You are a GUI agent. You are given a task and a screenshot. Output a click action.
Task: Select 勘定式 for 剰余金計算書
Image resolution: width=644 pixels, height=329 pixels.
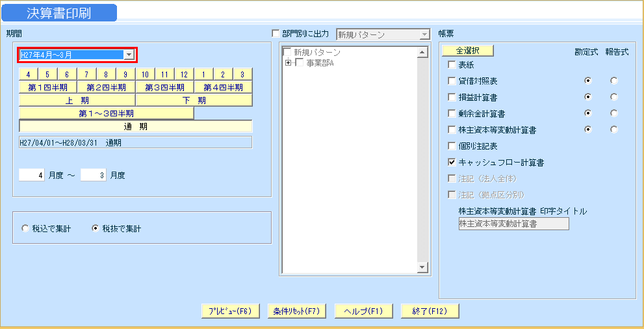pyautogui.click(x=588, y=113)
